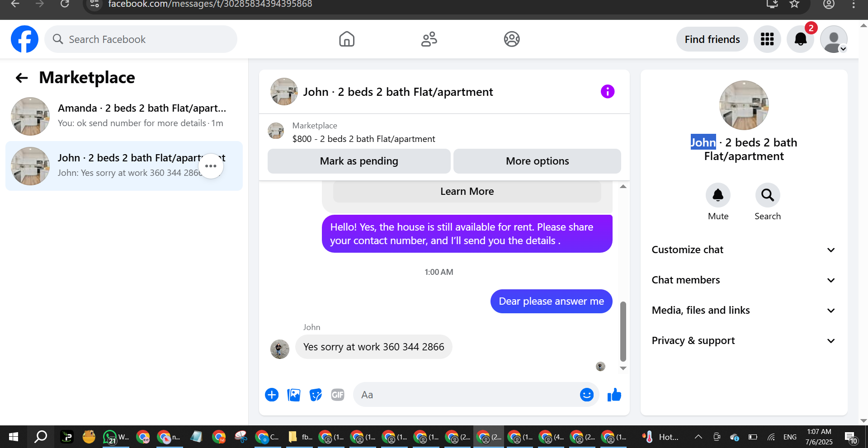The image size is (868, 448).
Task: Choose a sticker
Action: coord(316,395)
